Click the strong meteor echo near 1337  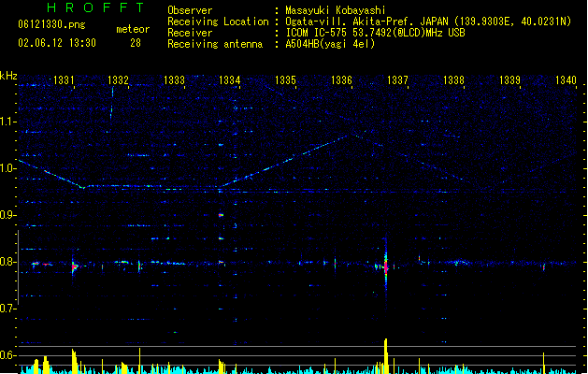point(385,265)
